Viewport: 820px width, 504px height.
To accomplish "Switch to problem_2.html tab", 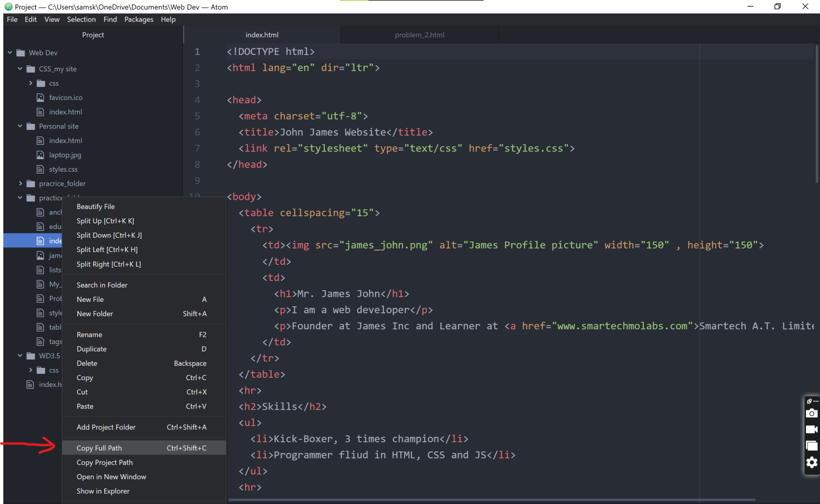I will point(419,35).
